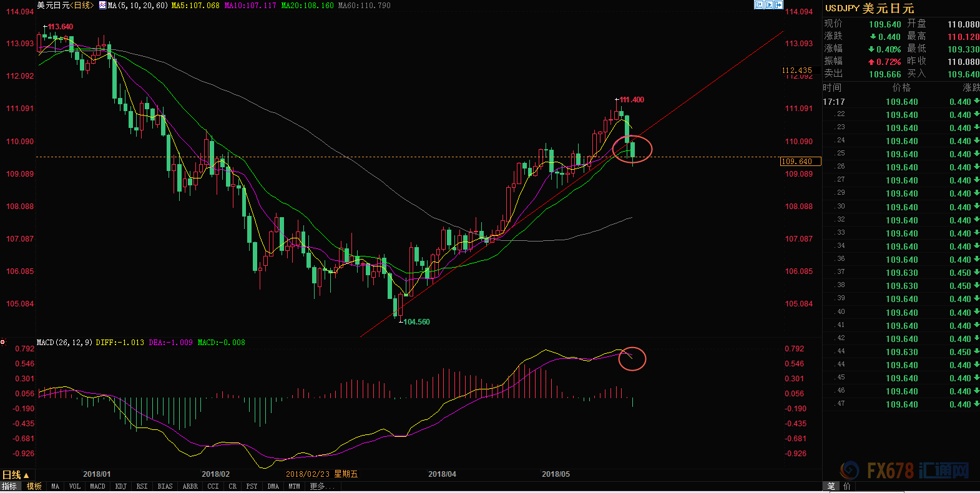Select the KDJ indicator tab
The image size is (980, 493).
[121, 486]
